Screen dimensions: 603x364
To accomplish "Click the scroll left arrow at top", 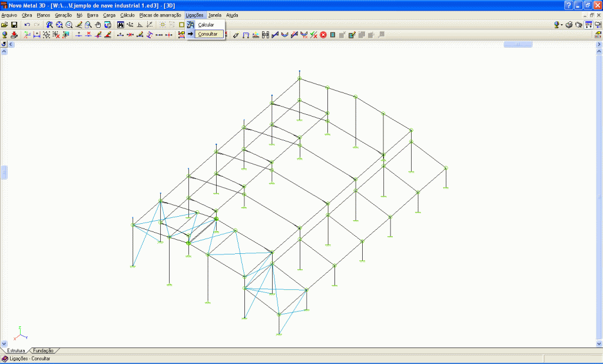I will click(x=11, y=44).
